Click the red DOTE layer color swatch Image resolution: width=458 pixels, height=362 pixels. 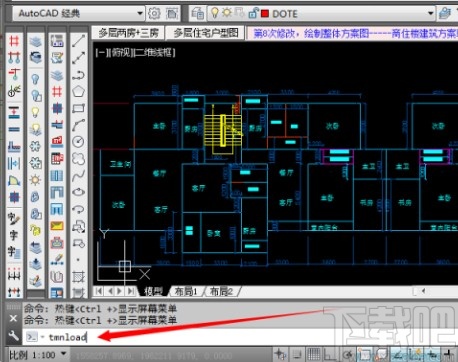click(265, 13)
